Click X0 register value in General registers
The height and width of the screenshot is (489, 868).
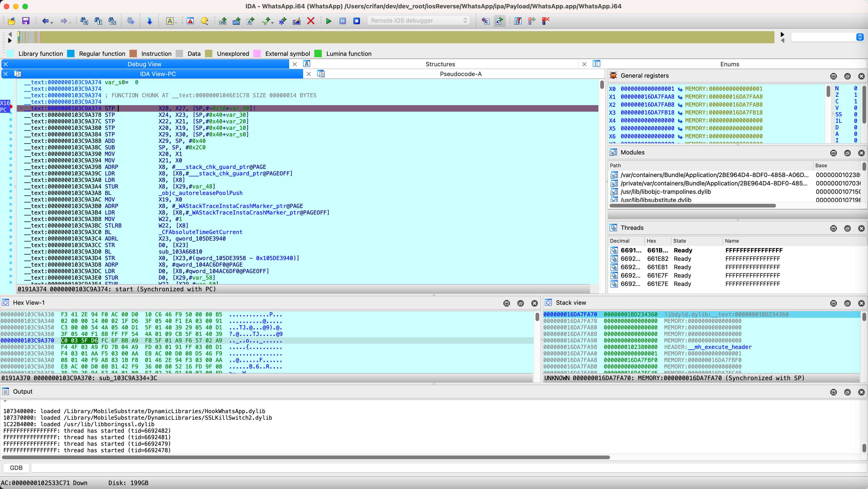[x=647, y=89]
